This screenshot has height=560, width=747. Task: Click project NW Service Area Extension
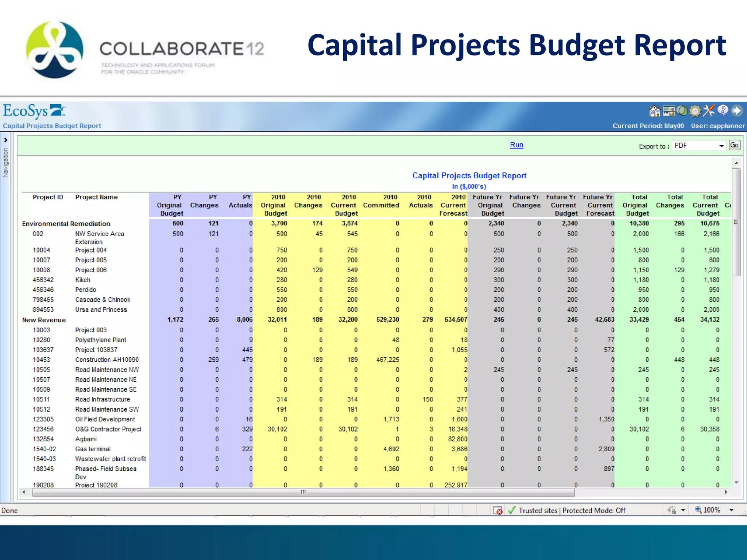[100, 238]
